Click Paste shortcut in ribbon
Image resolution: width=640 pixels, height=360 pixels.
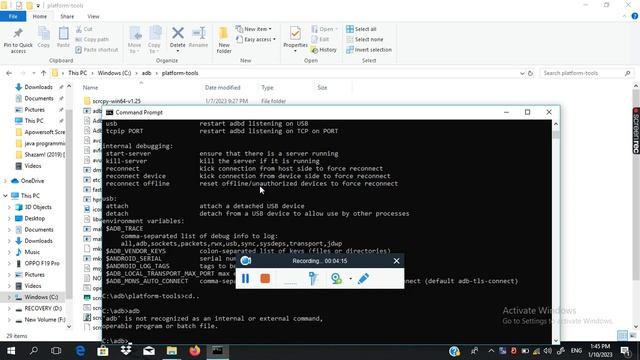click(97, 50)
